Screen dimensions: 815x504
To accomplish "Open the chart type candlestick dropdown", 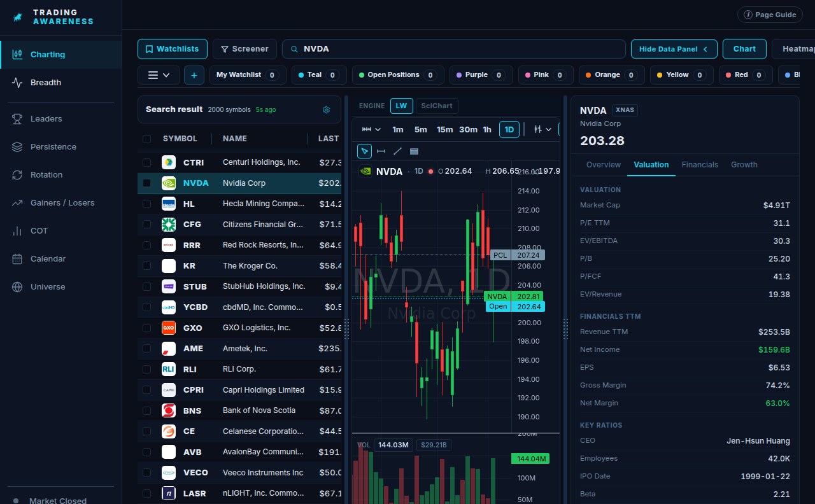I will 542,129.
